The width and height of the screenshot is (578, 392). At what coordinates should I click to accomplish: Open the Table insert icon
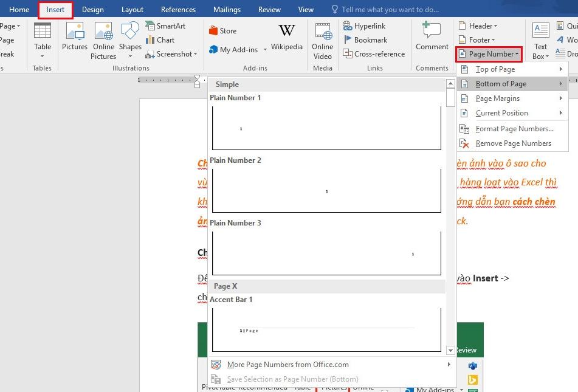point(43,30)
